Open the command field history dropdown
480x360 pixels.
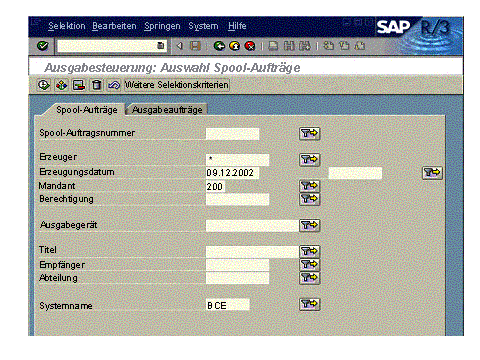click(x=161, y=46)
